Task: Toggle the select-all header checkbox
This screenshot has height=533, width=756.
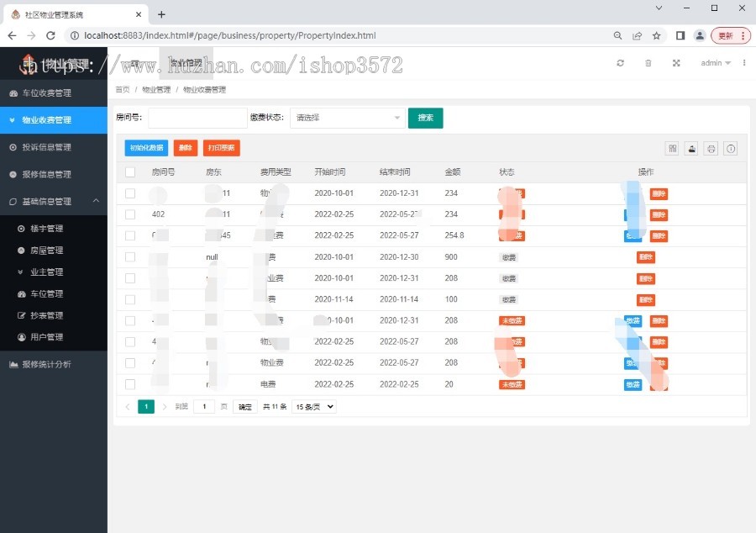Action: [130, 172]
